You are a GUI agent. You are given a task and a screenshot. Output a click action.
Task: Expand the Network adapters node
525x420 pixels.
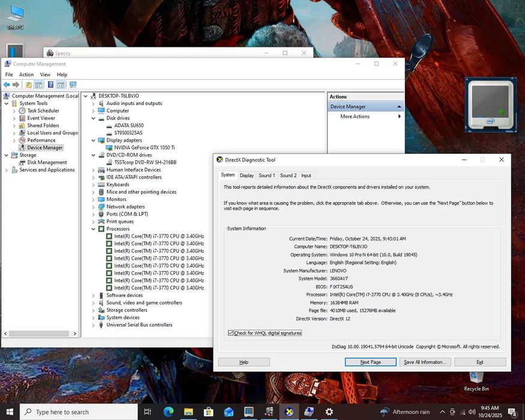pos(94,207)
